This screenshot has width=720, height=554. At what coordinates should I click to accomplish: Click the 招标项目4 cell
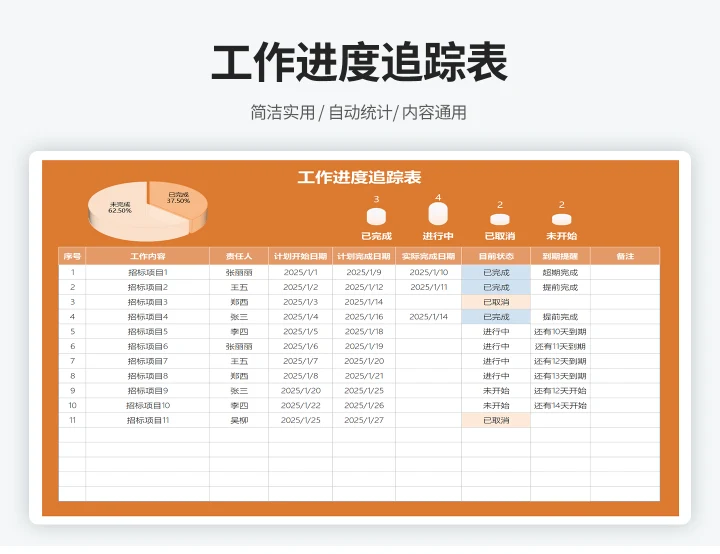[147, 317]
